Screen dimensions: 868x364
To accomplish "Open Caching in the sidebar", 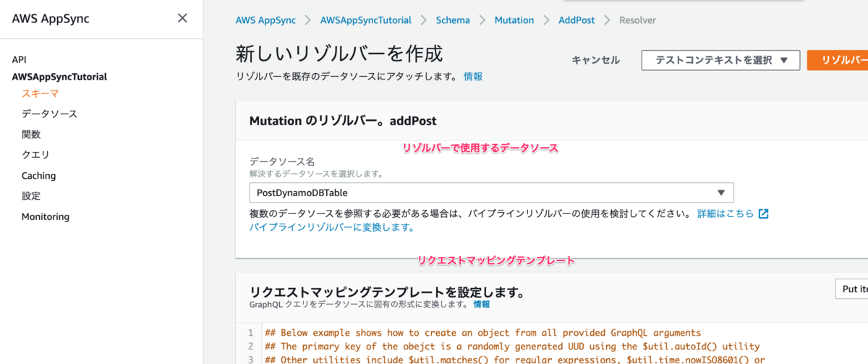I will pos(38,176).
